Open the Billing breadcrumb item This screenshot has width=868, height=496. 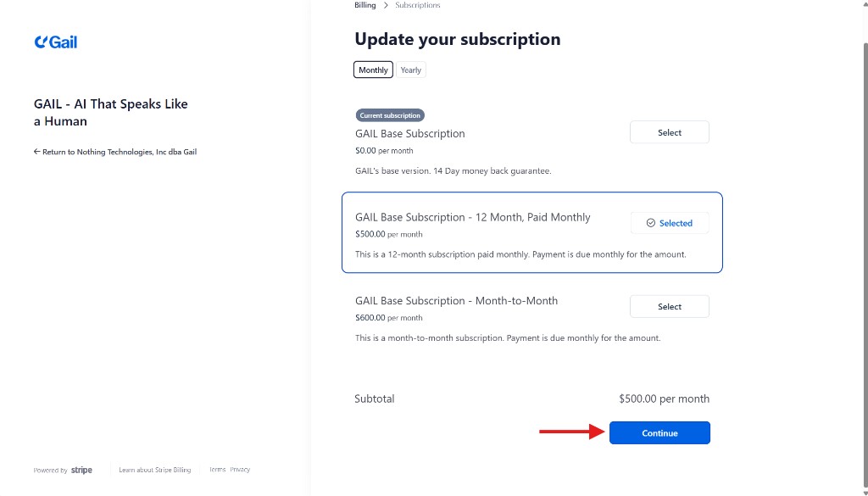364,4
